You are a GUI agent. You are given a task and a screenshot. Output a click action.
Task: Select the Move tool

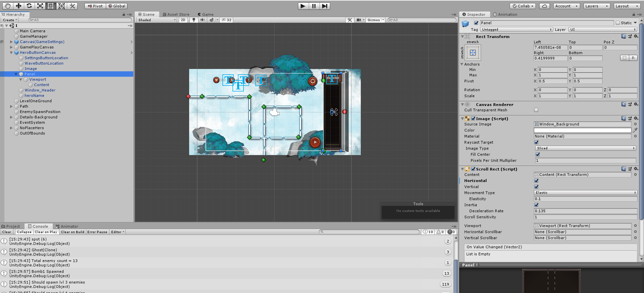(x=18, y=6)
